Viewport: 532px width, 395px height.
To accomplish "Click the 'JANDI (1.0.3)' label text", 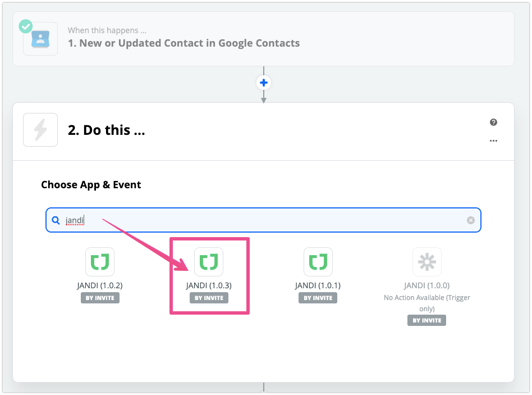I will (209, 285).
